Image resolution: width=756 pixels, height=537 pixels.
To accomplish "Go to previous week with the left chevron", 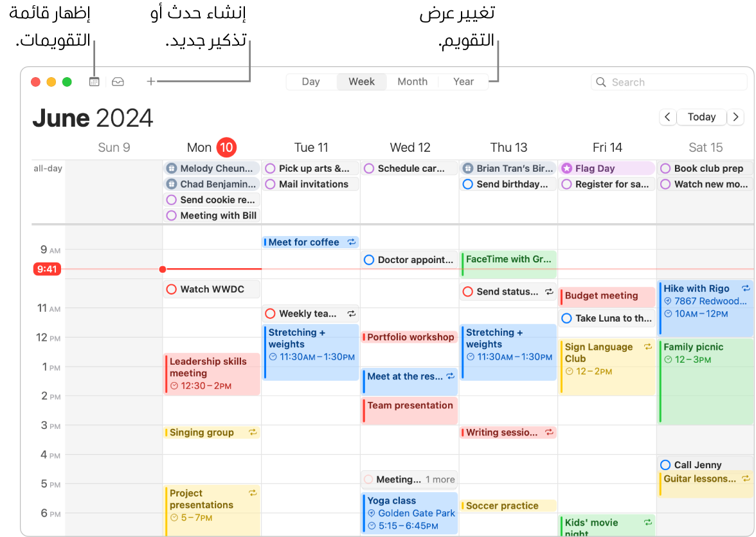I will [x=667, y=117].
